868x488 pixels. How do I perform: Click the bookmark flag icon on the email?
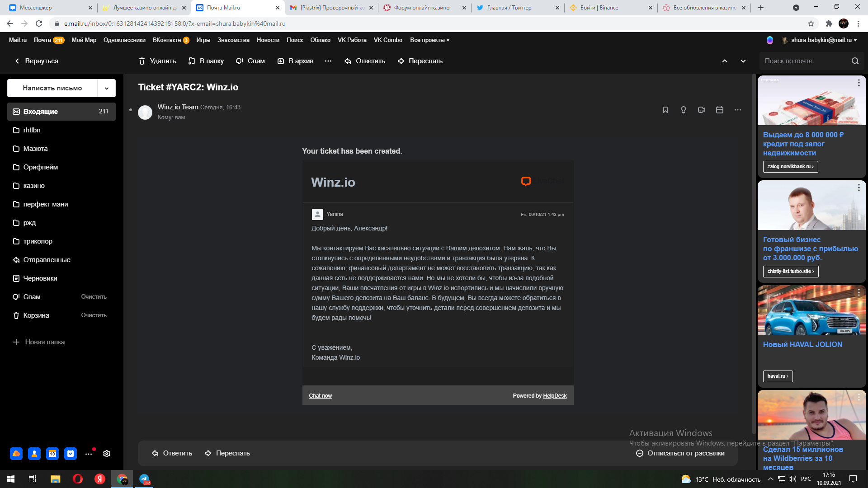tap(665, 110)
